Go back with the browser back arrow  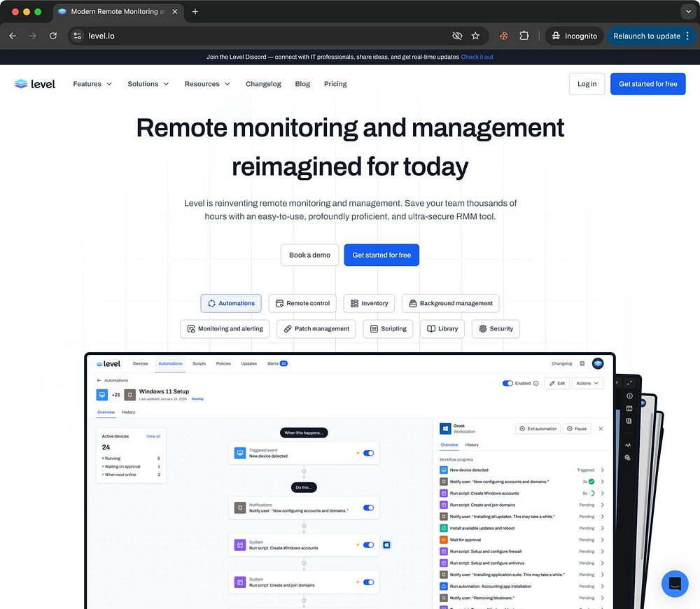13,36
